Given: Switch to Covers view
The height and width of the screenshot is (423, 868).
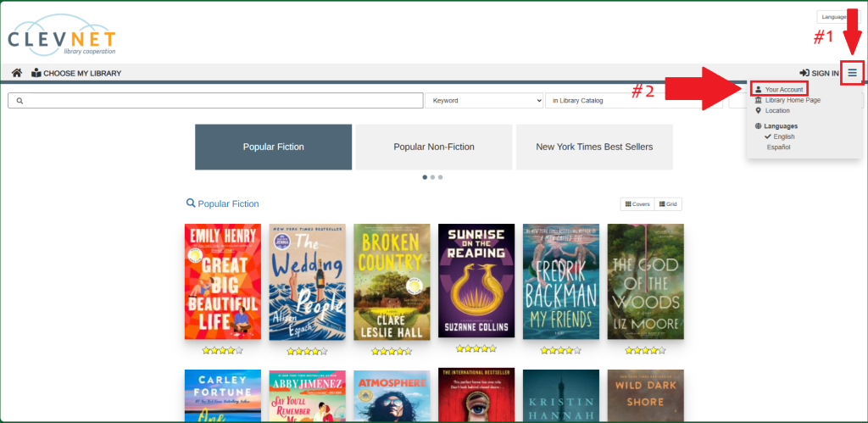Looking at the screenshot, I should pyautogui.click(x=637, y=204).
